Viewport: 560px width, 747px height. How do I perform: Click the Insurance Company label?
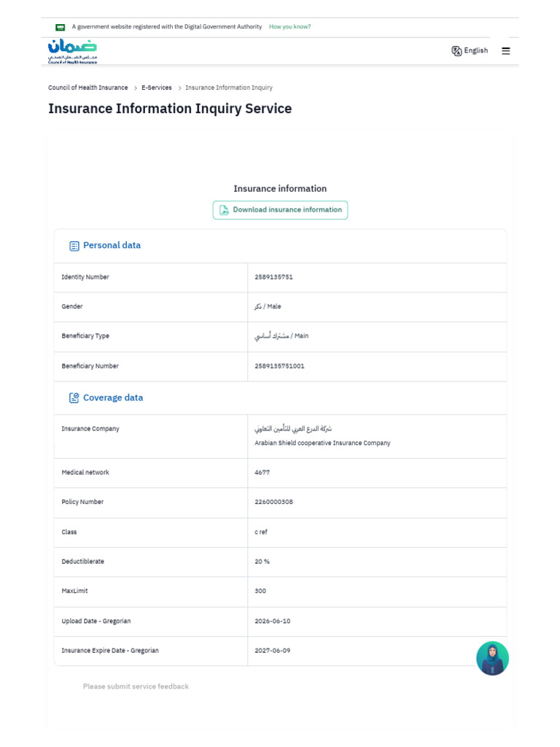tap(90, 429)
